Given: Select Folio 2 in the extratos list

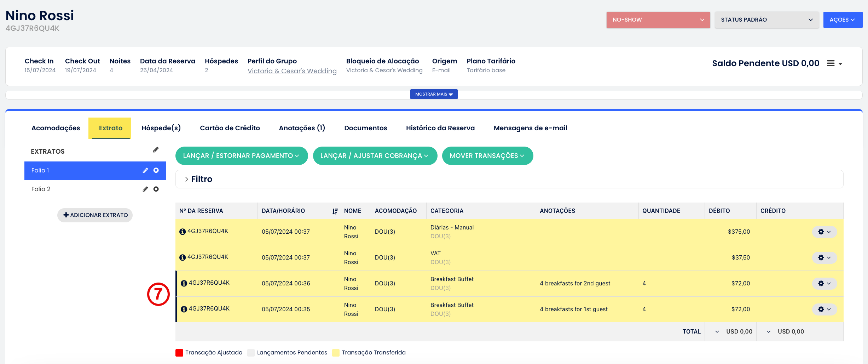Looking at the screenshot, I should point(41,189).
